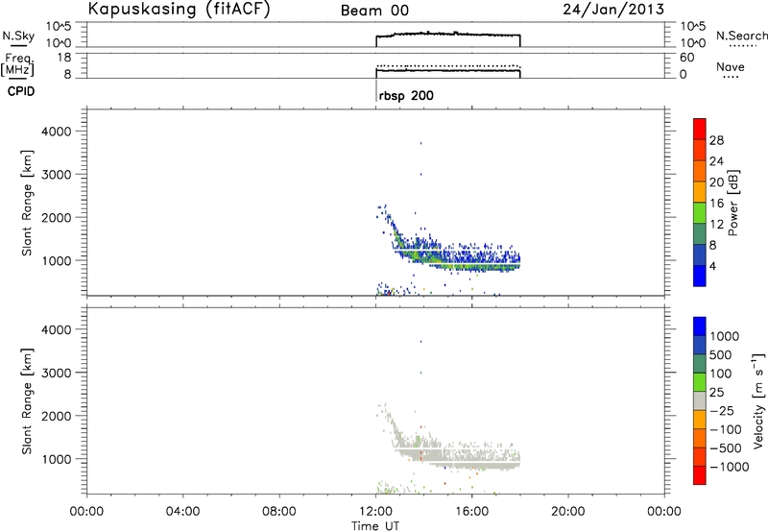Click the bright blue bottom Power colorbar segment
This screenshot has width=768, height=532.
tap(700, 276)
